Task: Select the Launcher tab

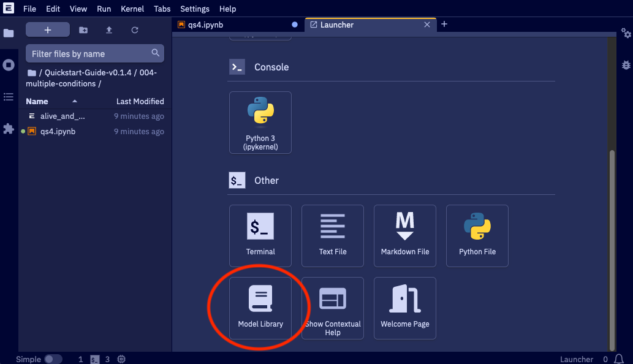Action: (370, 25)
